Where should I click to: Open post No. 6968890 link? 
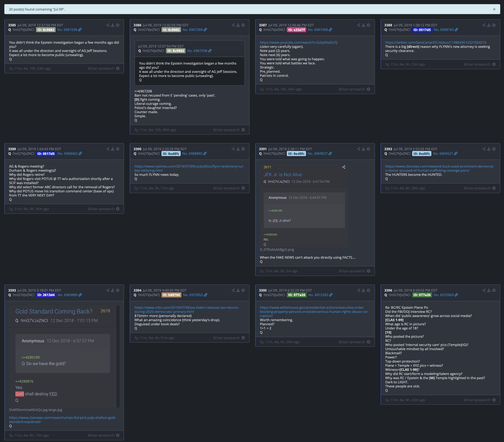point(192,153)
